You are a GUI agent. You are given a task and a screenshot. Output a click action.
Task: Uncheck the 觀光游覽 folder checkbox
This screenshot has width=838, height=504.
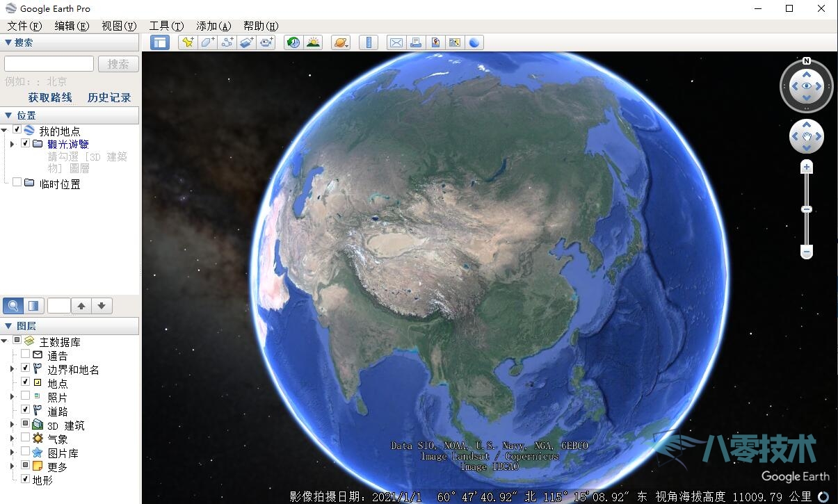click(x=26, y=143)
